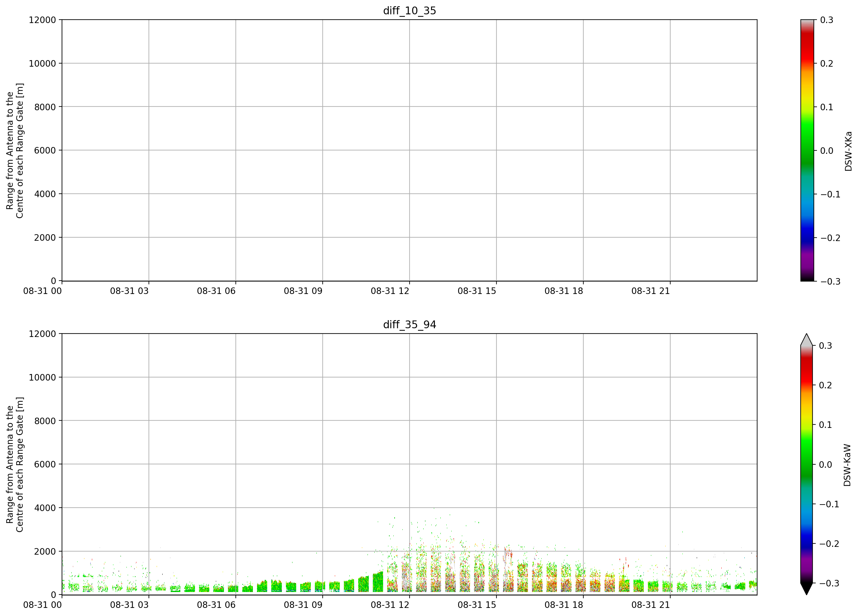Click "08-31 15" x-tick under diff_10_35 plot

(477, 291)
